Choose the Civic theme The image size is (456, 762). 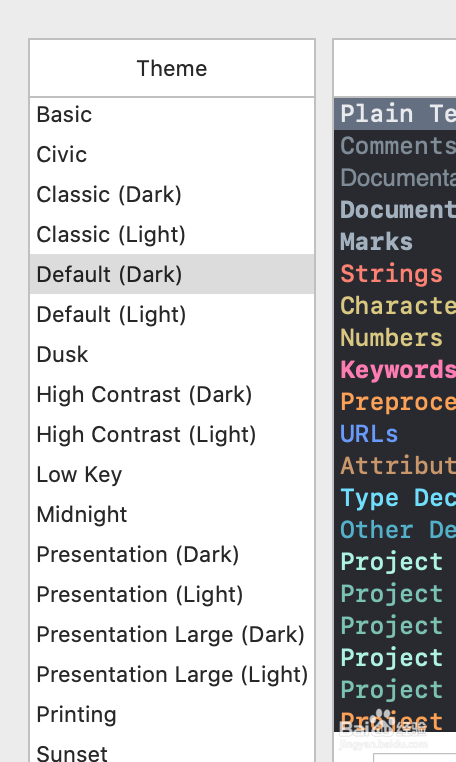click(172, 155)
